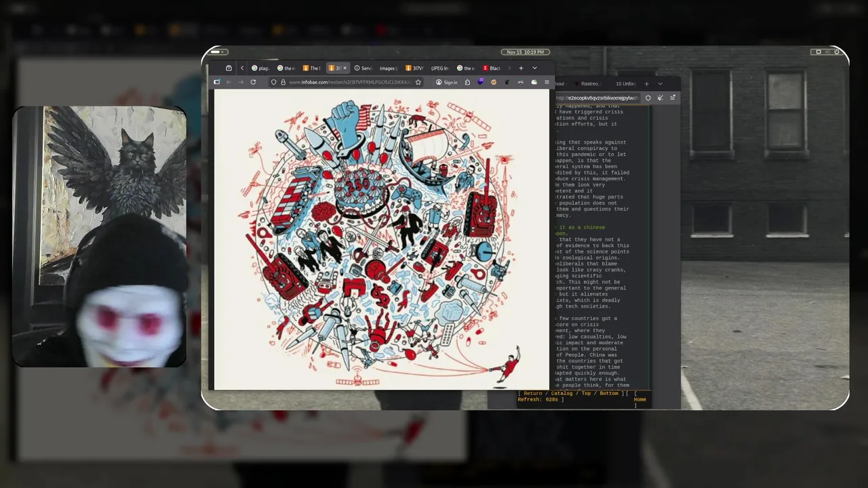Open rear browser's application menu
Image resolution: width=868 pixels, height=488 pixels.
(673, 98)
